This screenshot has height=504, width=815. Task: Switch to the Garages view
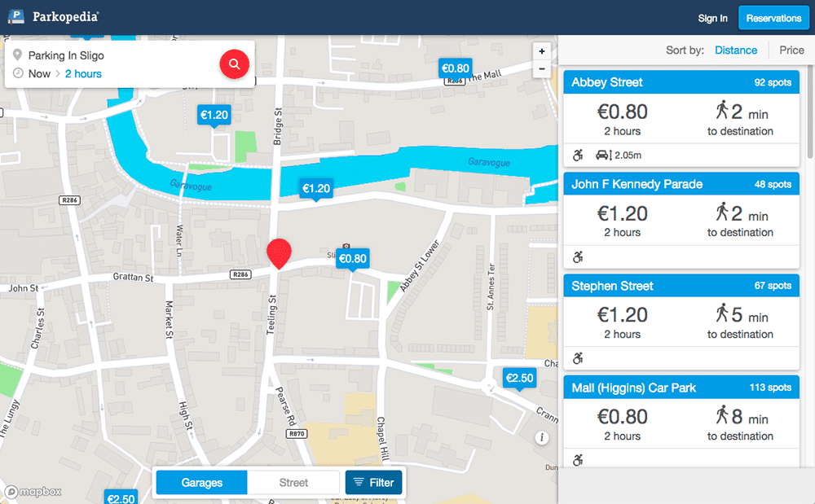pyautogui.click(x=200, y=482)
